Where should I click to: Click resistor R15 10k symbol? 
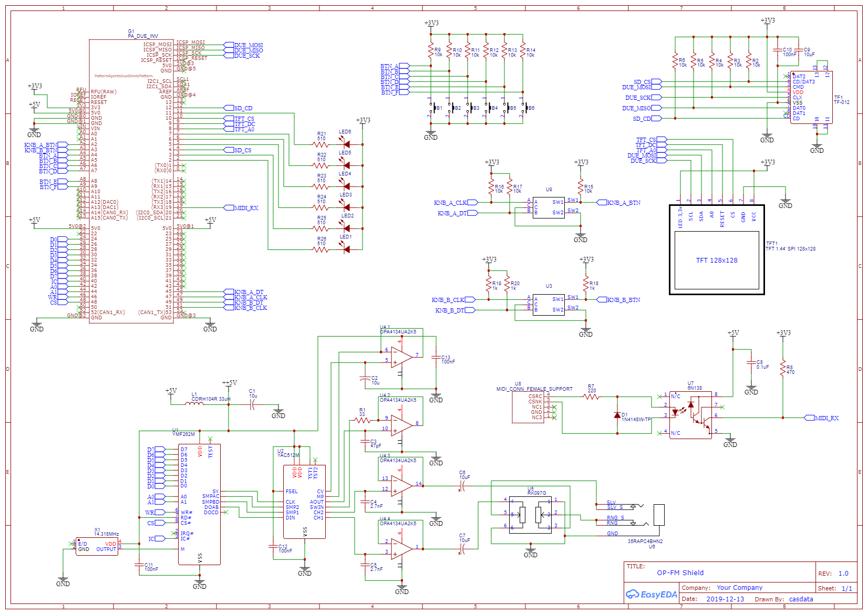[x=581, y=187]
